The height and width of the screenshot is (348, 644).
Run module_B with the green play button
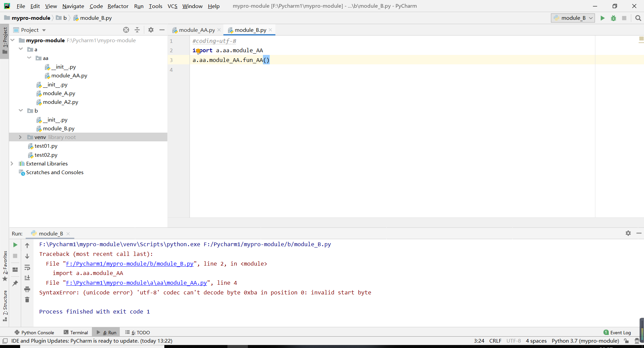pos(602,18)
